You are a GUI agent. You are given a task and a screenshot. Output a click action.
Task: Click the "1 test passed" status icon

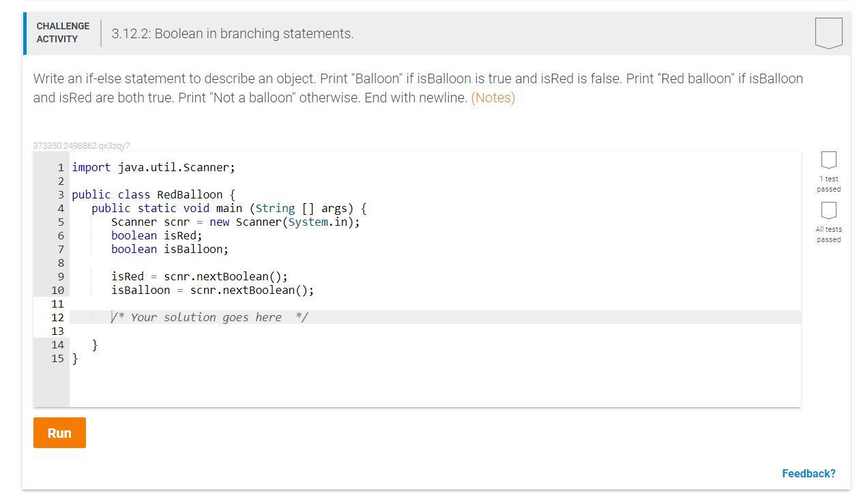click(x=828, y=160)
